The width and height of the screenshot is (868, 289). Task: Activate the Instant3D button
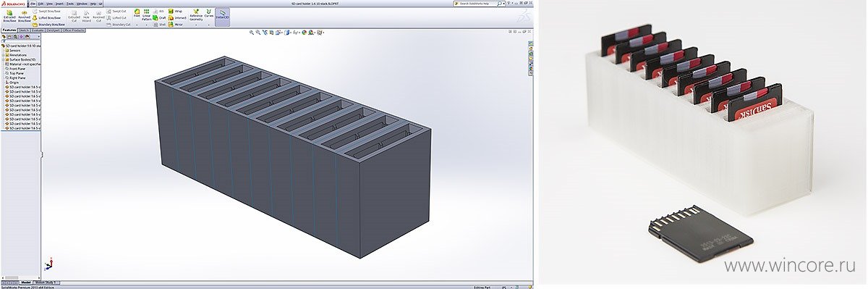click(x=223, y=15)
